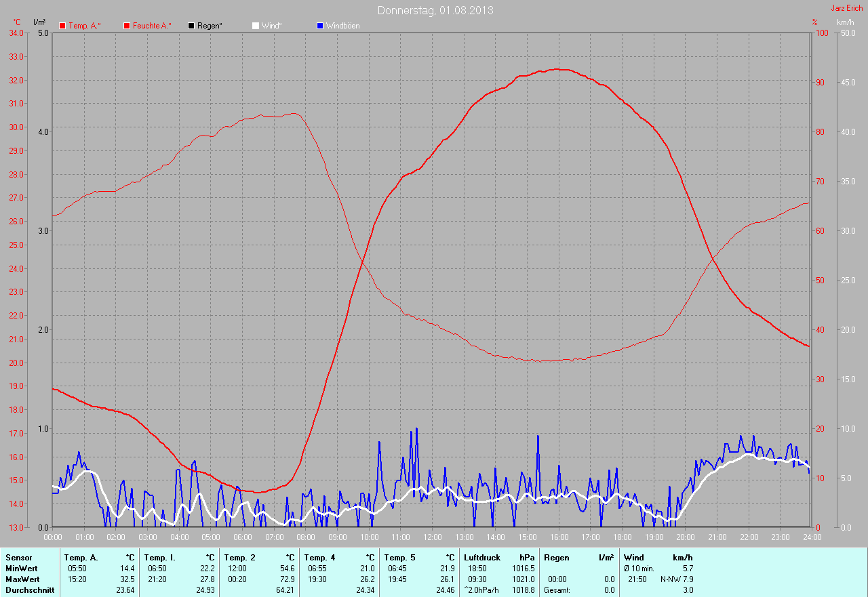This screenshot has height=597, width=868.
Task: Click the Temp. 5 column header
Action: click(399, 558)
